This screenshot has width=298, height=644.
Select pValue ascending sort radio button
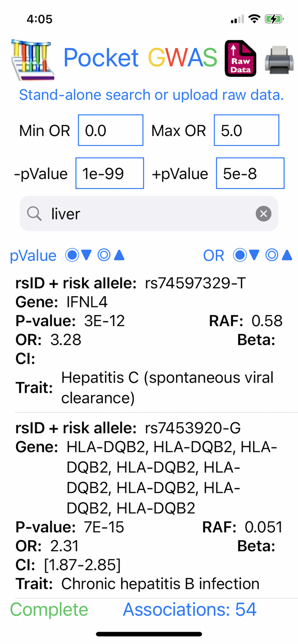(x=111, y=255)
